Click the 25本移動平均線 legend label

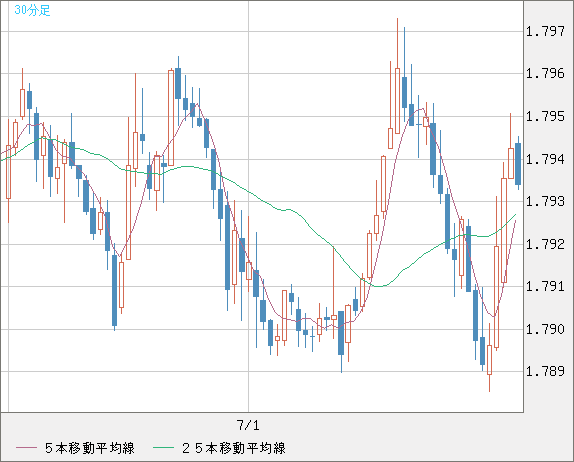pos(234,448)
